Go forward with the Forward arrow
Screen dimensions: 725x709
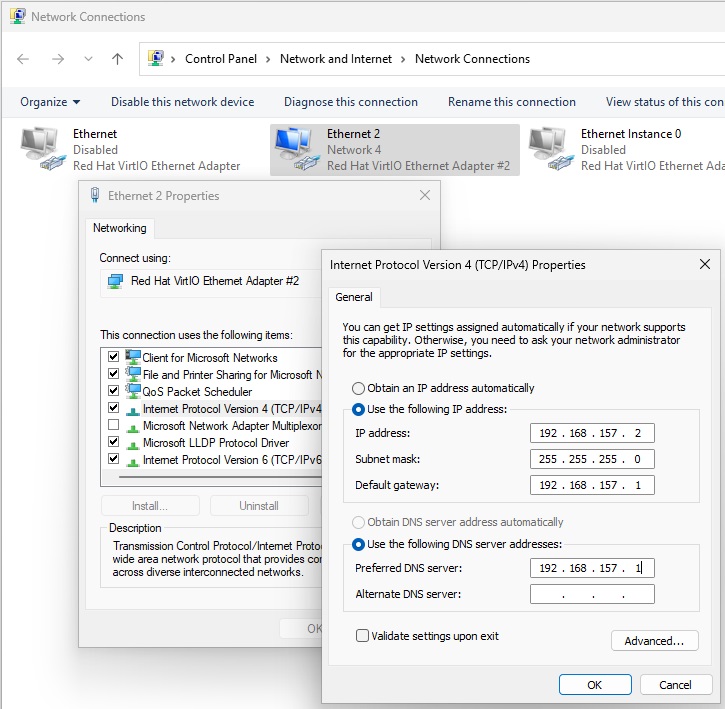tap(58, 59)
